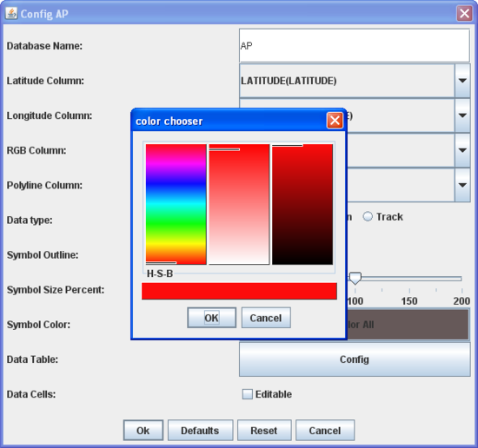Pick a hue in the rainbow hue strip
This screenshot has height=448, width=478.
click(176, 204)
